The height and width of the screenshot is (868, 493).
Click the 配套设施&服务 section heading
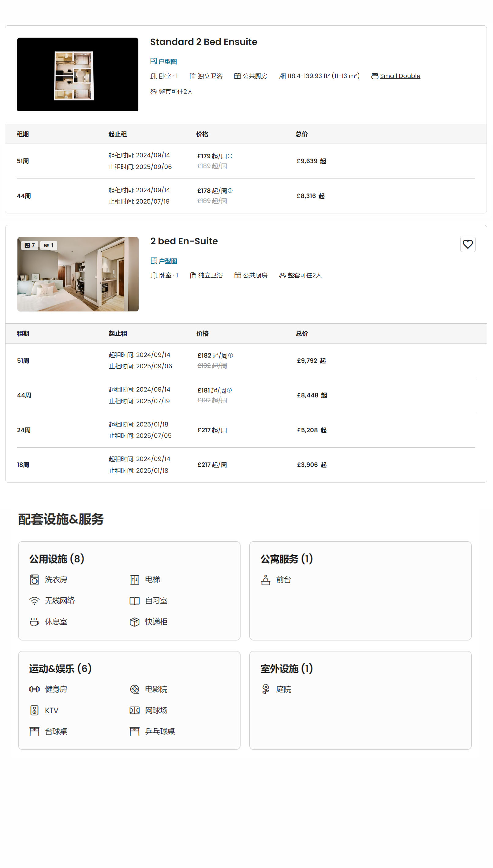(x=61, y=519)
